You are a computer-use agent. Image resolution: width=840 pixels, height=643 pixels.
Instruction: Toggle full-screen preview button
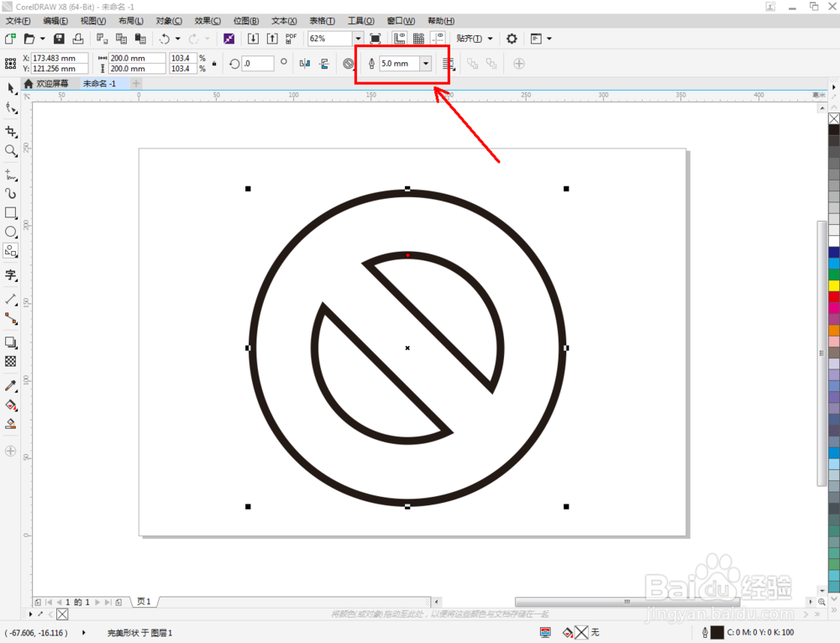click(x=375, y=39)
